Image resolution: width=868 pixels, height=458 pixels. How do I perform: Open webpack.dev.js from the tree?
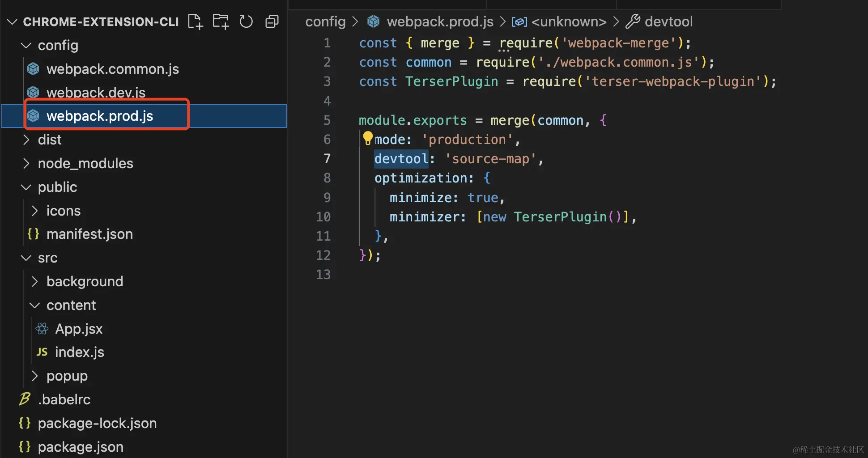coord(96,92)
